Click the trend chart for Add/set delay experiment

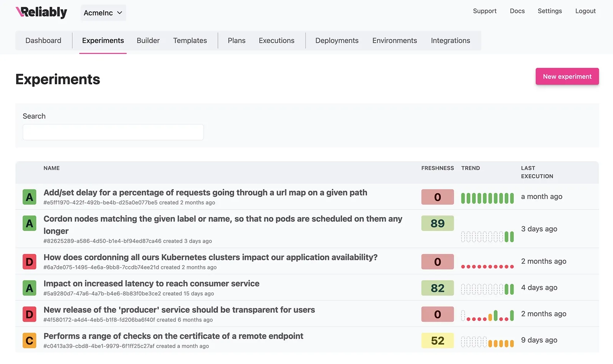coord(487,198)
